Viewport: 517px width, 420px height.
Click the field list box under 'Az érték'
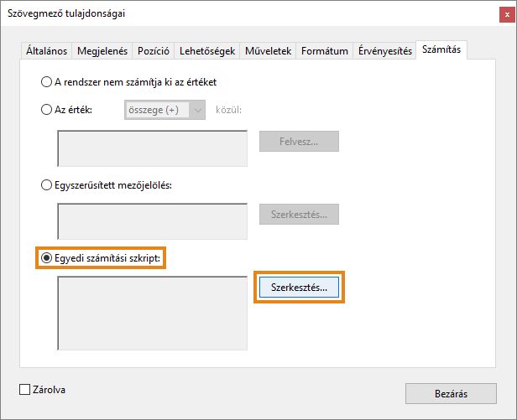click(x=153, y=148)
